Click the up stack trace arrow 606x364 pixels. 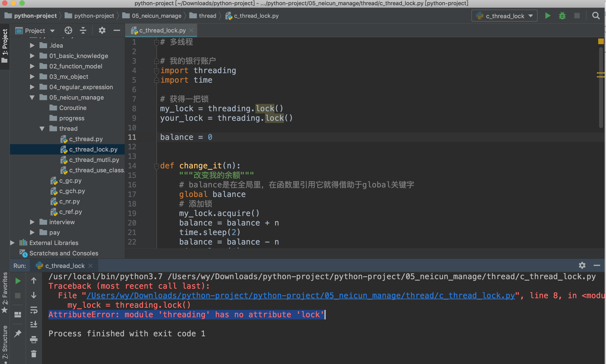point(34,281)
